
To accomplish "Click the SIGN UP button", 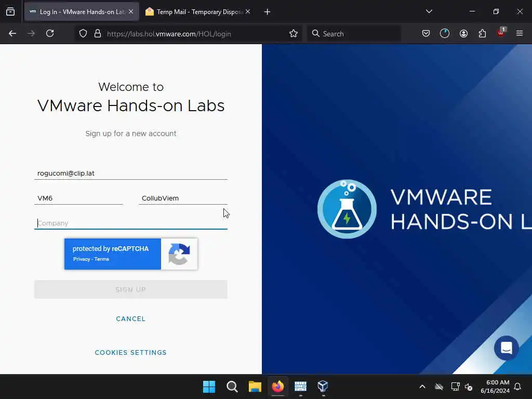I will (130, 289).
